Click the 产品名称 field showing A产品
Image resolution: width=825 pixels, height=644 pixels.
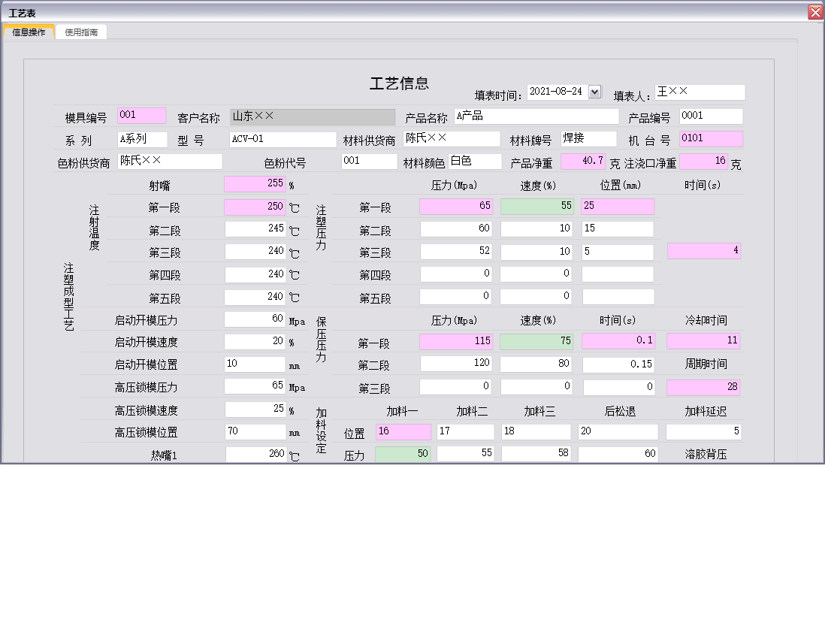(536, 116)
